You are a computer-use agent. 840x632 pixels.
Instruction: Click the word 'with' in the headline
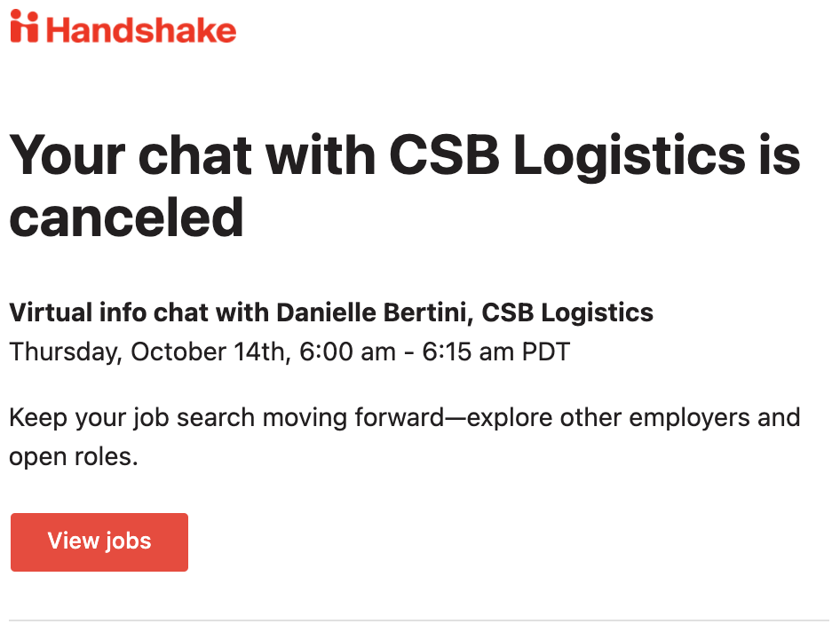(x=321, y=154)
